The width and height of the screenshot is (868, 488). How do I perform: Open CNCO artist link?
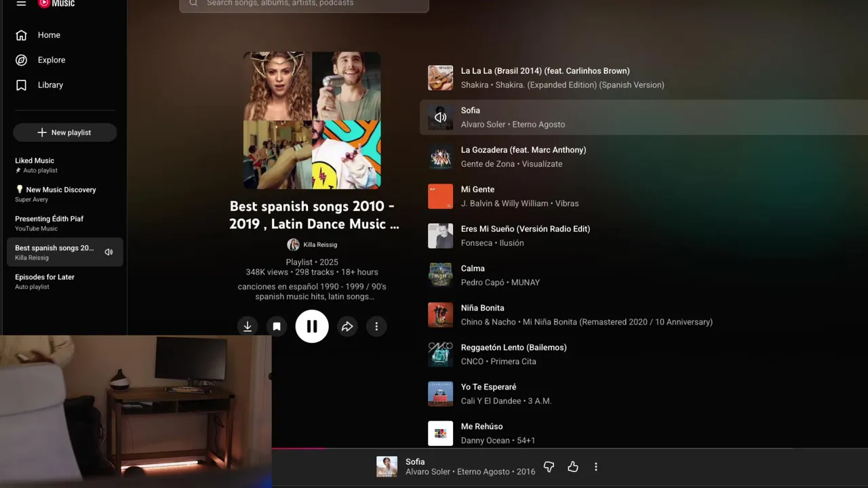[x=472, y=362]
